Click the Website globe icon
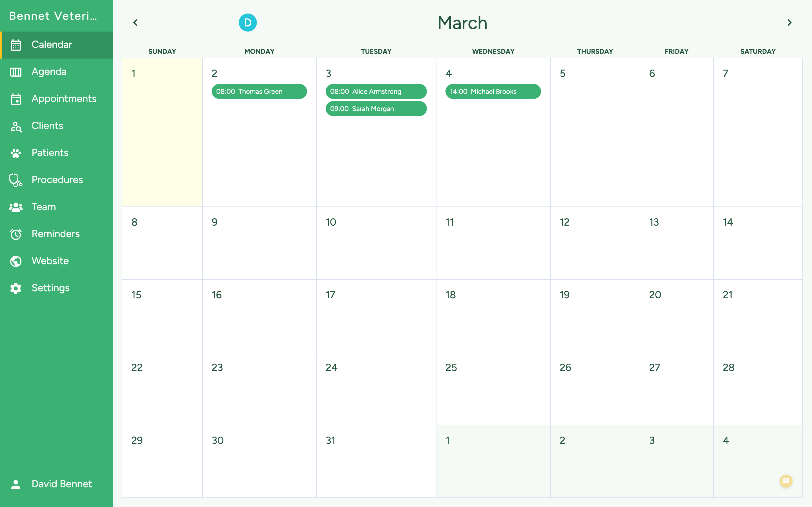 [x=16, y=261]
